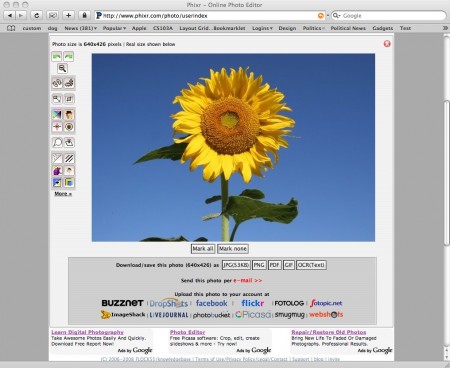Image resolution: width=450 pixels, height=368 pixels.
Task: Download photo as JPG(53KB)
Action: [236, 265]
